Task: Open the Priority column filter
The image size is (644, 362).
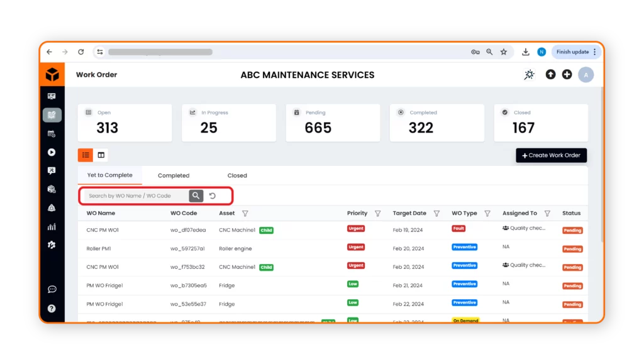Action: click(x=377, y=214)
